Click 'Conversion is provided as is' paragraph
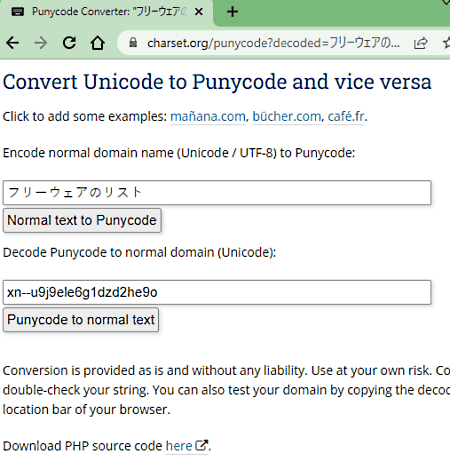This screenshot has height=463, width=450. [226, 390]
